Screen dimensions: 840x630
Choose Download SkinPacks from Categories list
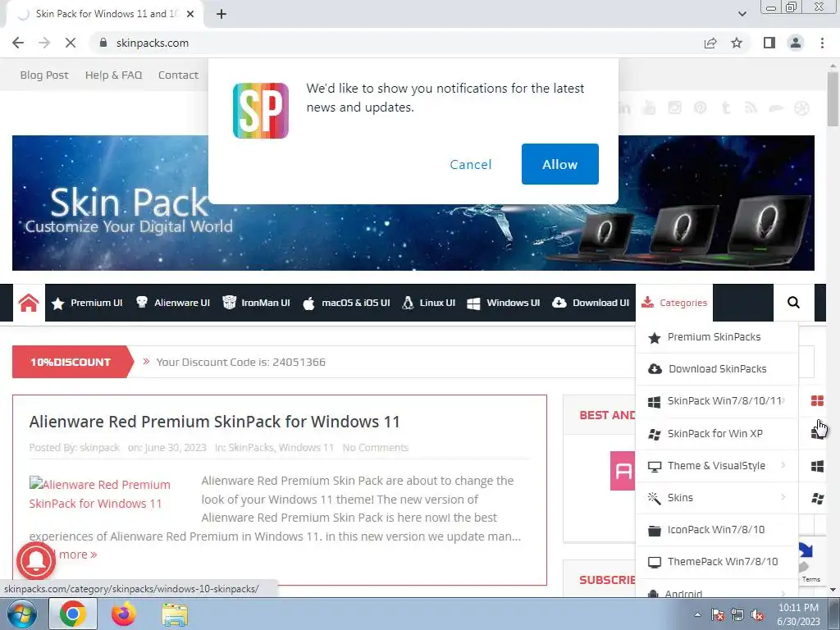point(717,369)
